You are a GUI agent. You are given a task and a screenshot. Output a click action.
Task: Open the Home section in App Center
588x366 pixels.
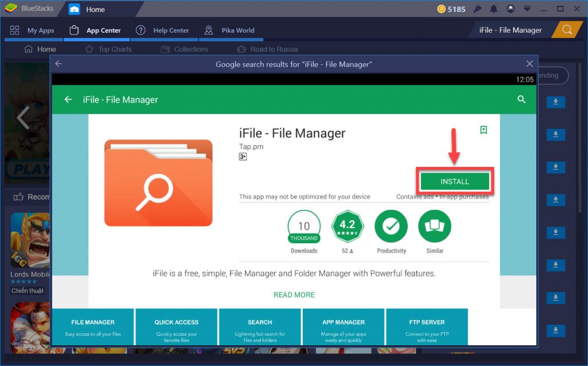(x=40, y=49)
